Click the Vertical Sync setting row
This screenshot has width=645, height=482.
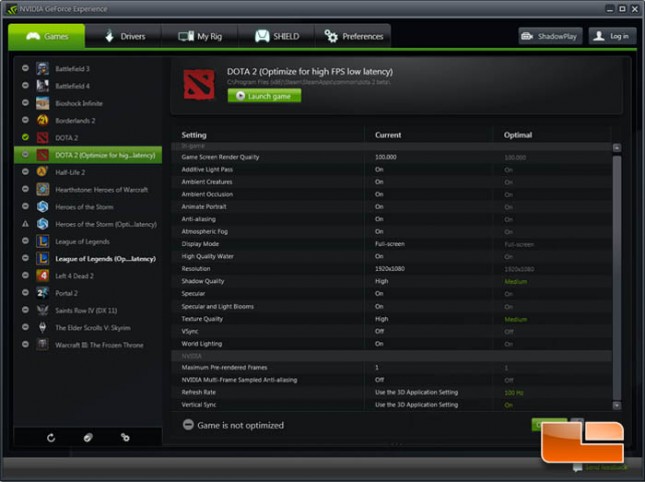391,405
